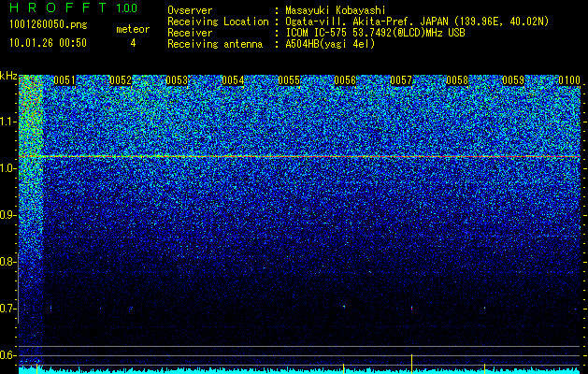Click the 'Ovserver' field label
The image size is (588, 374).
190,10
